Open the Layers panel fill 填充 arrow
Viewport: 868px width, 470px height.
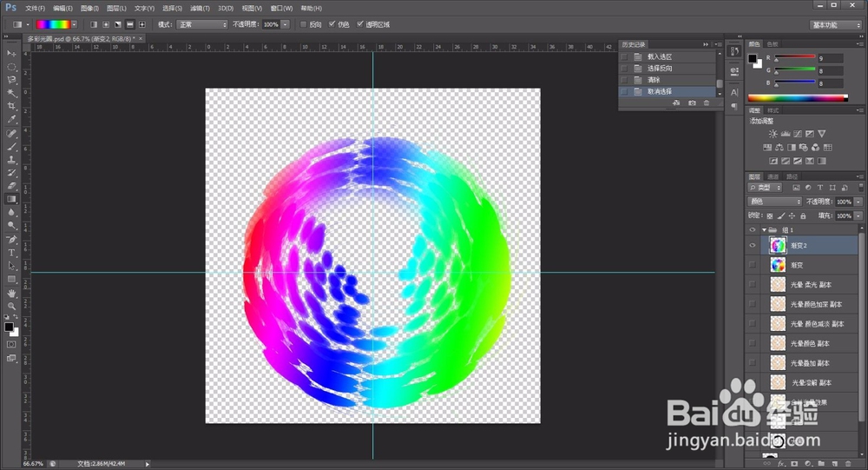click(858, 215)
